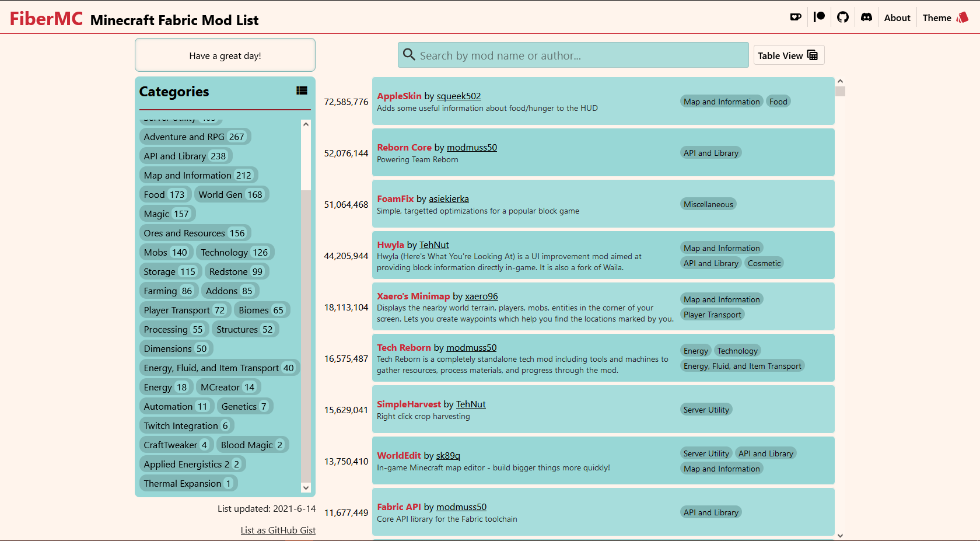
Task: Open the Xaero's Minimap mod page
Action: point(414,296)
